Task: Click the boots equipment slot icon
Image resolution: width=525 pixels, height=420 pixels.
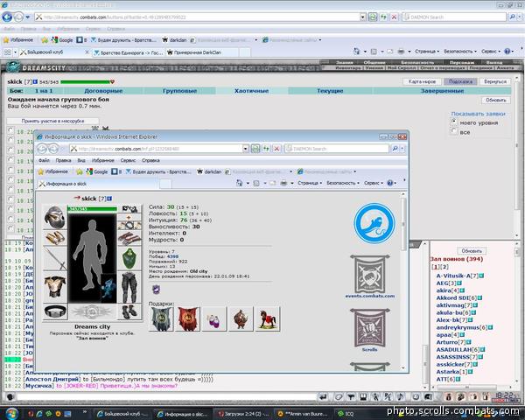Action: [x=129, y=311]
